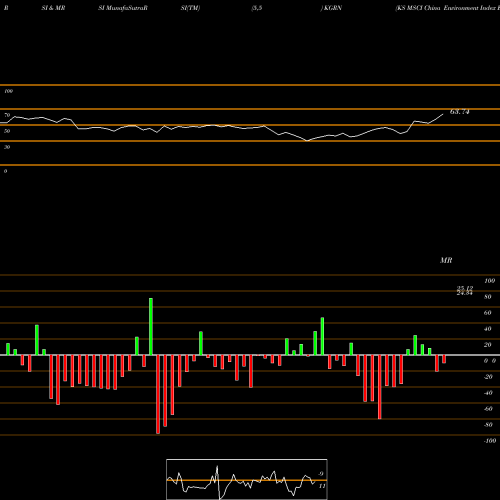The image size is (500, 500).
Task: Click the MR axis label -20
Action: coord(488,377)
